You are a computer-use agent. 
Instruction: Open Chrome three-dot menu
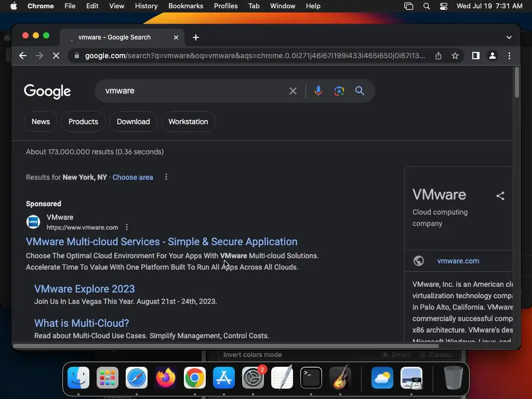click(509, 56)
